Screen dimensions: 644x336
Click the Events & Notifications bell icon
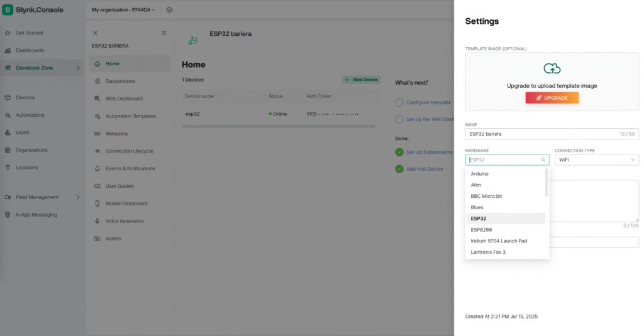tap(97, 168)
